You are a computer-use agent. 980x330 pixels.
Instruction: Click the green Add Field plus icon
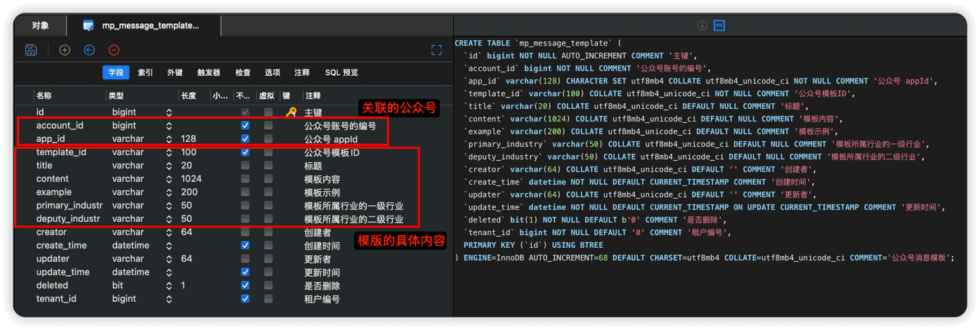tap(65, 50)
